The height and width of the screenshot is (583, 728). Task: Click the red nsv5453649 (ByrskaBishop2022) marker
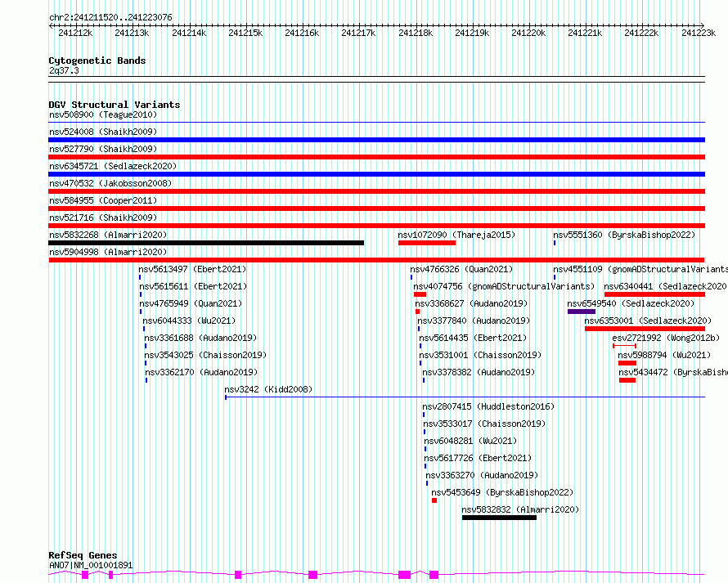point(434,500)
